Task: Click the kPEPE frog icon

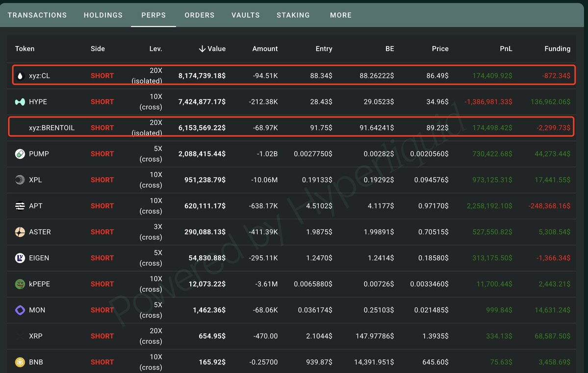Action: (x=20, y=284)
